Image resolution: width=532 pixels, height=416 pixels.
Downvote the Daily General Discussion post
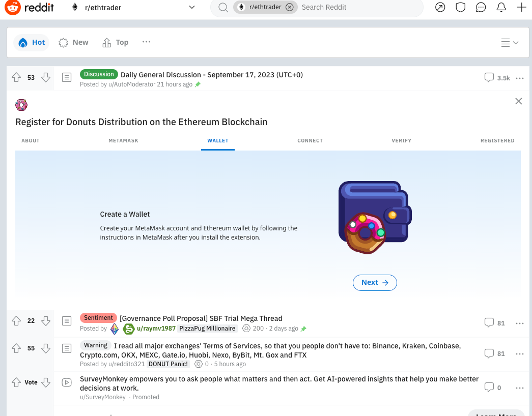(46, 77)
